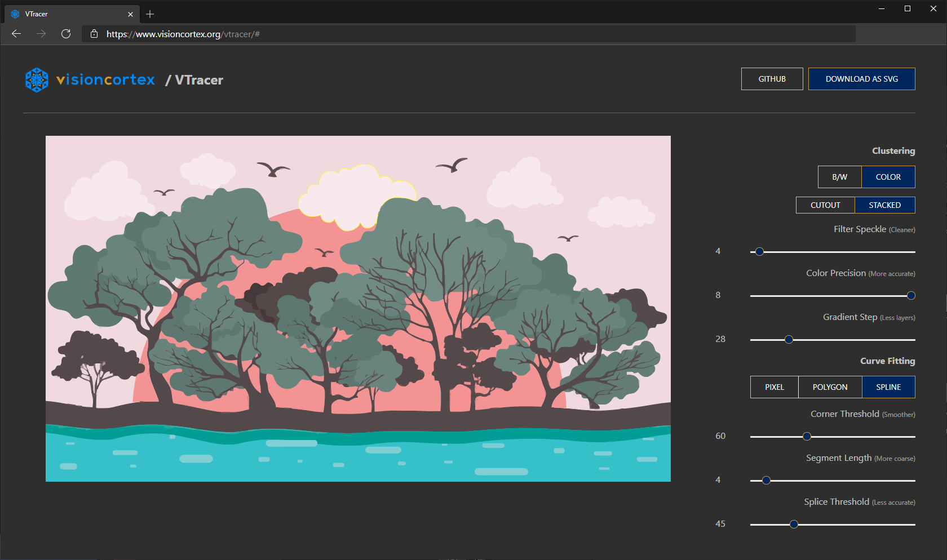
Task: Open the GITHUB page
Action: pyautogui.click(x=772, y=79)
